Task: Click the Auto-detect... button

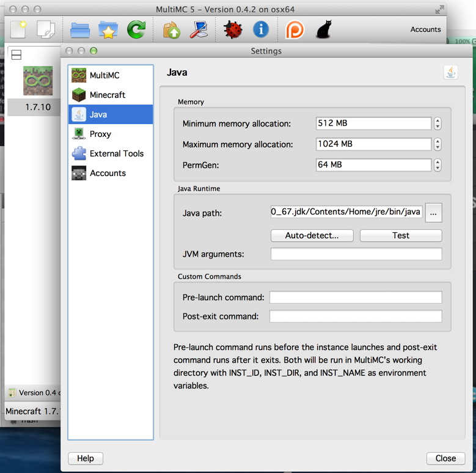Action: coord(312,236)
